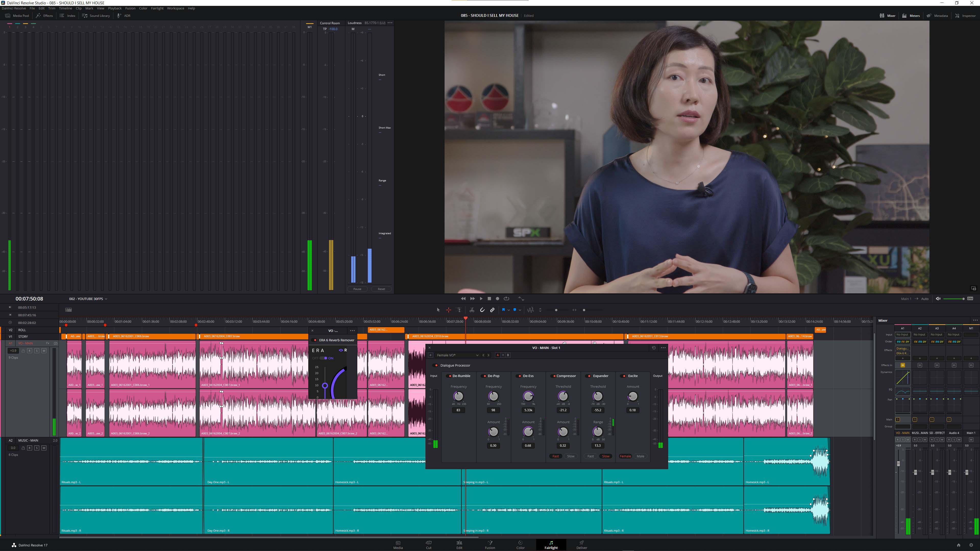980x551 pixels.
Task: Open the Fairlight menu
Action: [x=157, y=8]
